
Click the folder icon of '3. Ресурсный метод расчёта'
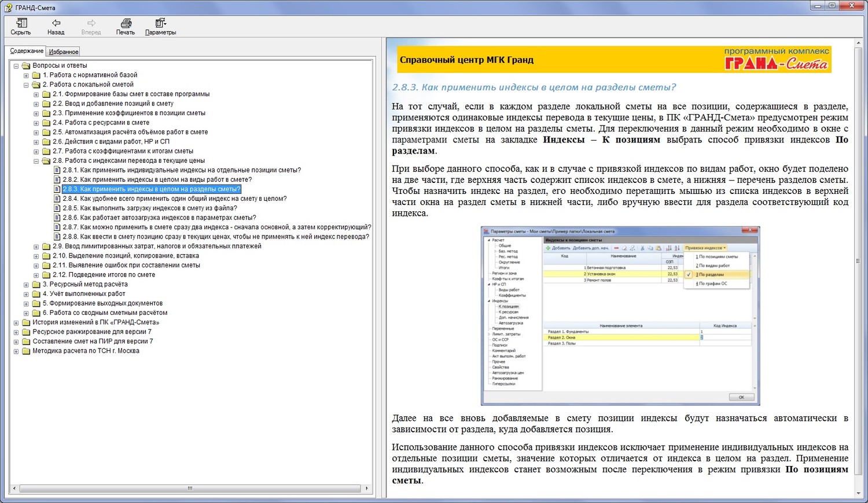tap(36, 285)
